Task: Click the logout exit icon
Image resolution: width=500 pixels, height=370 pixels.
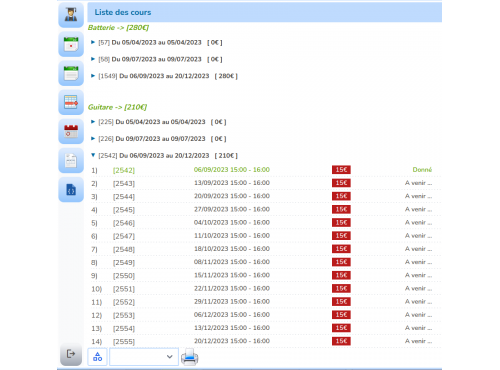Action: (71, 354)
